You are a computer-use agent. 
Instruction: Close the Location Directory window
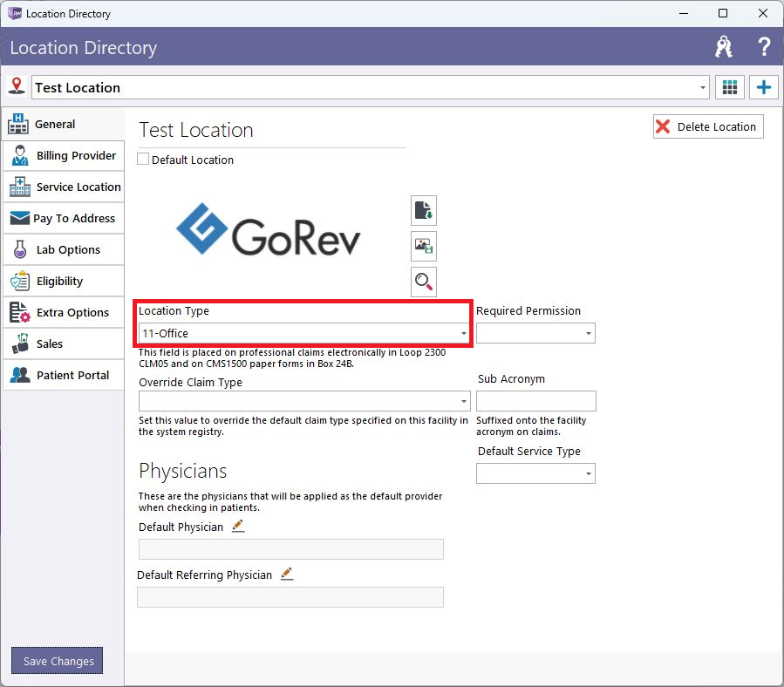click(x=763, y=13)
